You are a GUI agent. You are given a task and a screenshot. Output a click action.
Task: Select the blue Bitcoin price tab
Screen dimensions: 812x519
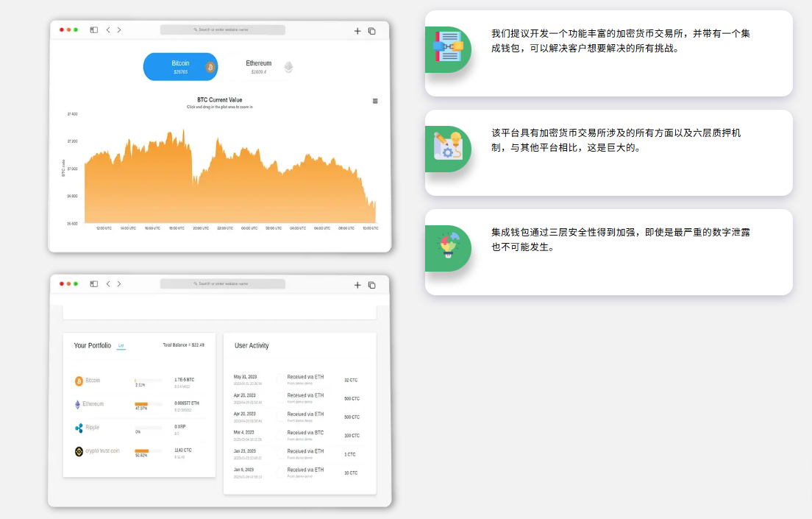(x=180, y=66)
